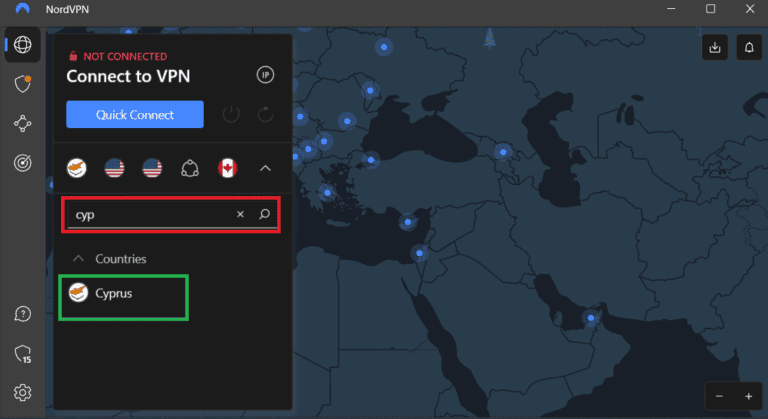Open the Meshnet sidebar icon
The width and height of the screenshot is (768, 419).
pyautogui.click(x=22, y=124)
